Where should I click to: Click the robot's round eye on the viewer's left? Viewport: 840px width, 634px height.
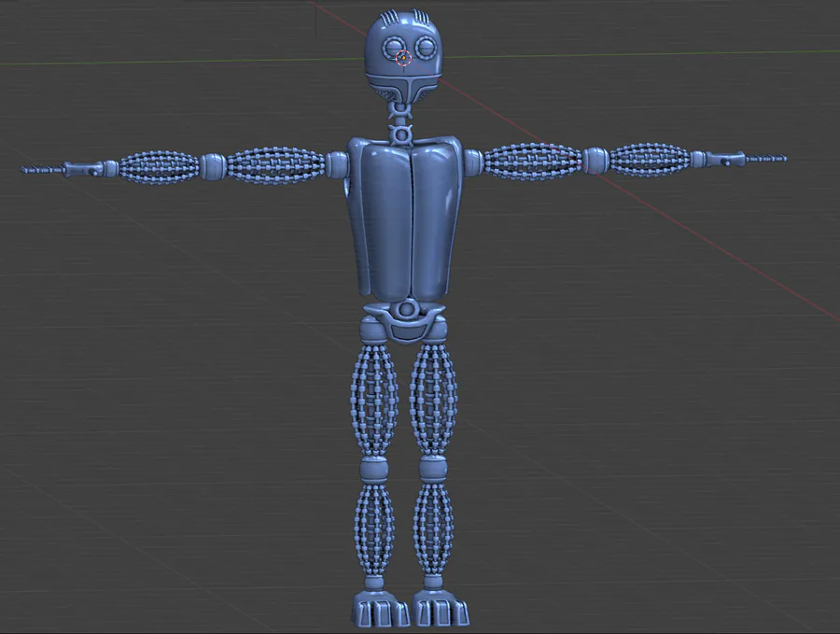tap(394, 49)
